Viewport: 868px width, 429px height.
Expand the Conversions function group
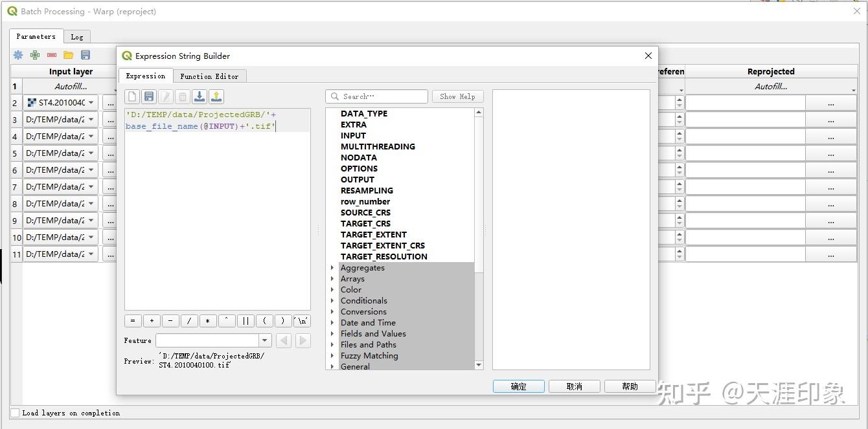point(332,312)
